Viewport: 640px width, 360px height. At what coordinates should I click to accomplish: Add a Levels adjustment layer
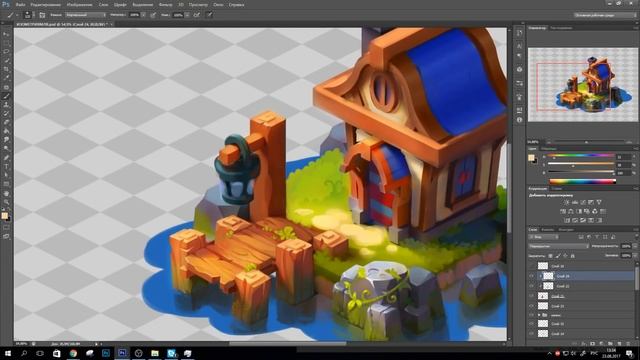tap(575, 202)
